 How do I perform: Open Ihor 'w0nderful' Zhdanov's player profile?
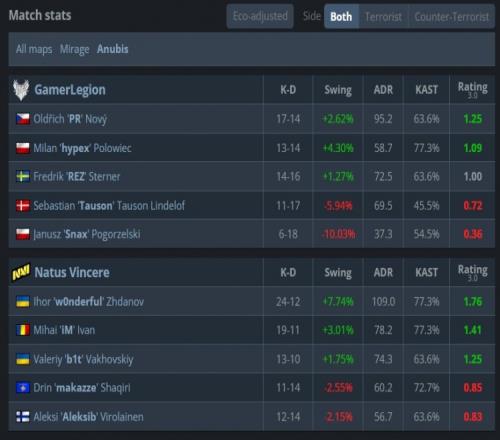89,302
